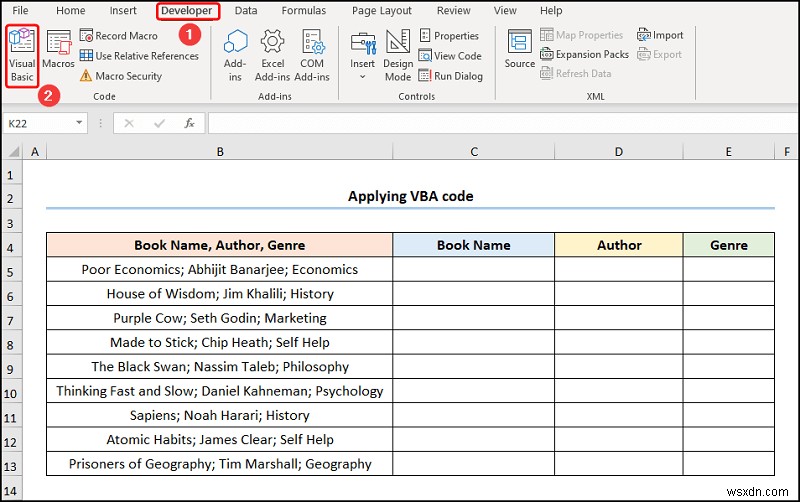This screenshot has height=502, width=800.
Task: Click Map Properties
Action: [582, 35]
